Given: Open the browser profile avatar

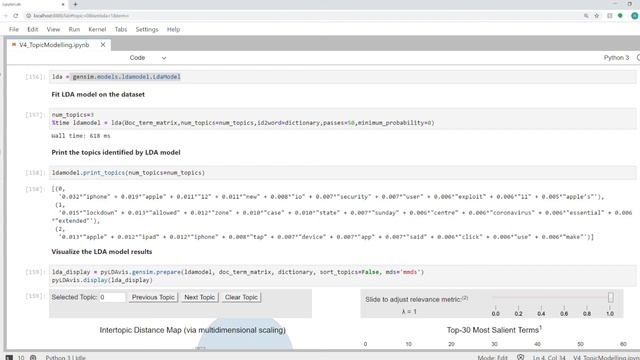Looking at the screenshot, I should 635,16.
